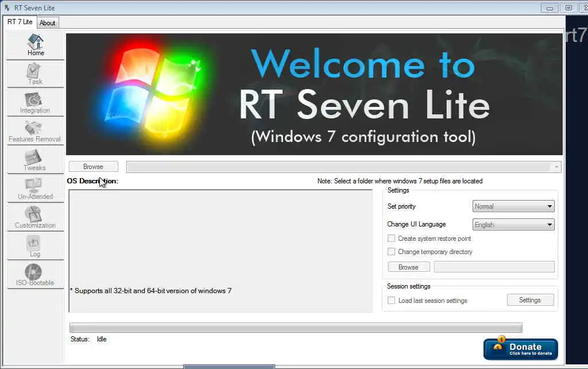588x369 pixels.
Task: Click the RT Seven Lite title bar icon
Action: tap(6, 8)
